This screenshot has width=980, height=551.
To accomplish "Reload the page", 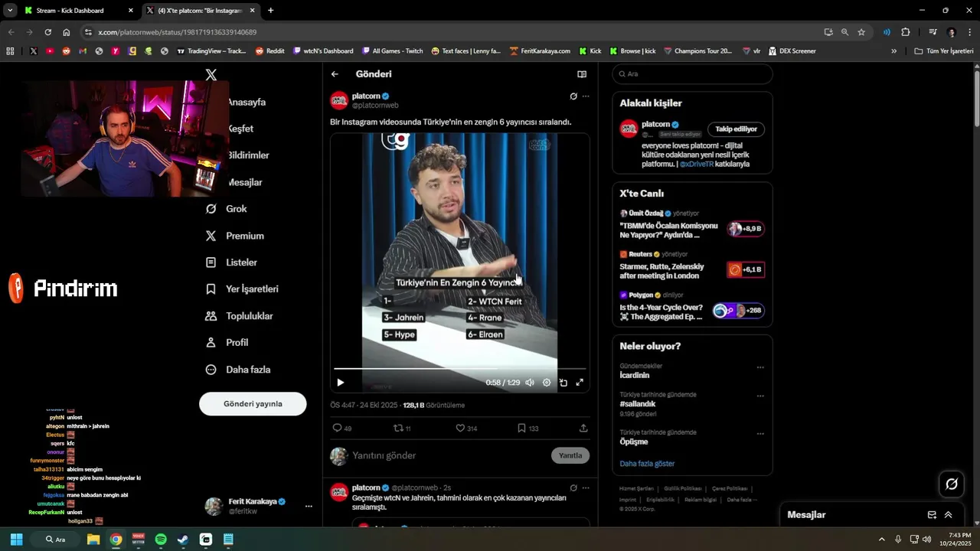I will pos(47,32).
